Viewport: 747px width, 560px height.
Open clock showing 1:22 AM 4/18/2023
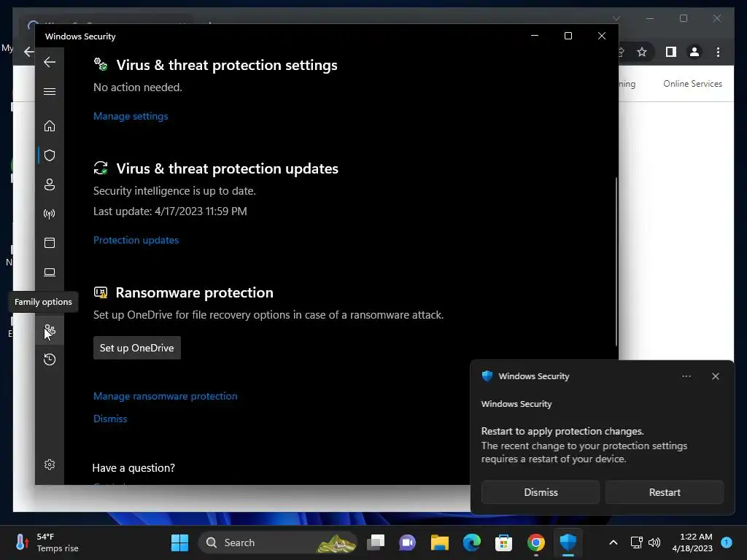pos(692,542)
